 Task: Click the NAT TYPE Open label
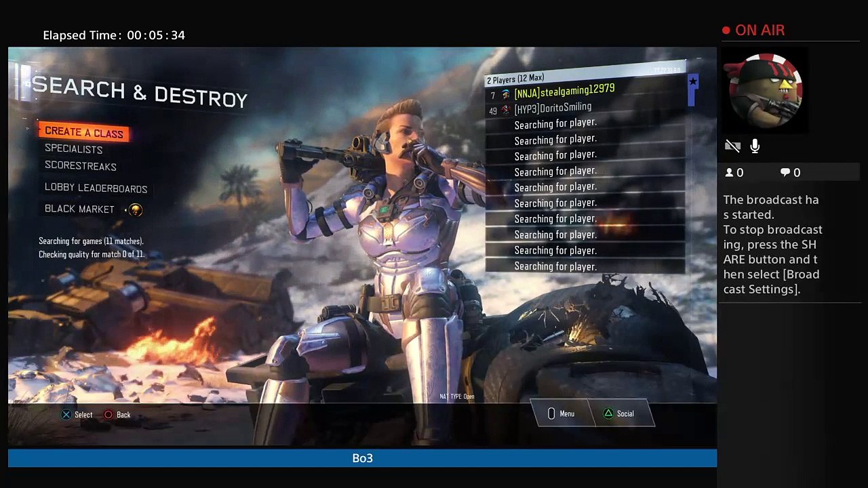tap(457, 396)
